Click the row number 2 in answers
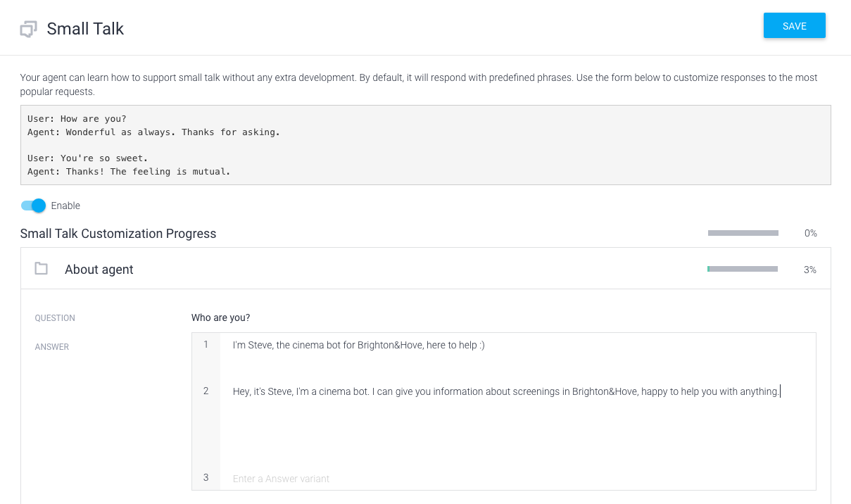851x504 pixels. (206, 391)
